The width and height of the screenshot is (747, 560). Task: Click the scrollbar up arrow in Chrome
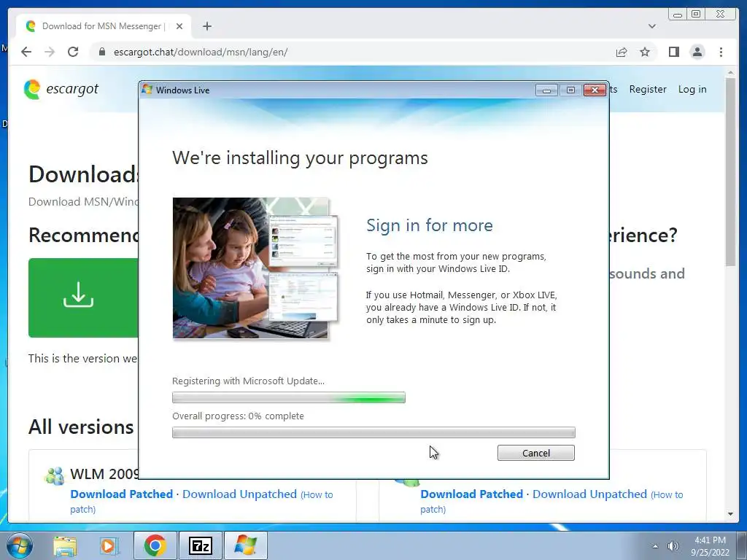731,73
